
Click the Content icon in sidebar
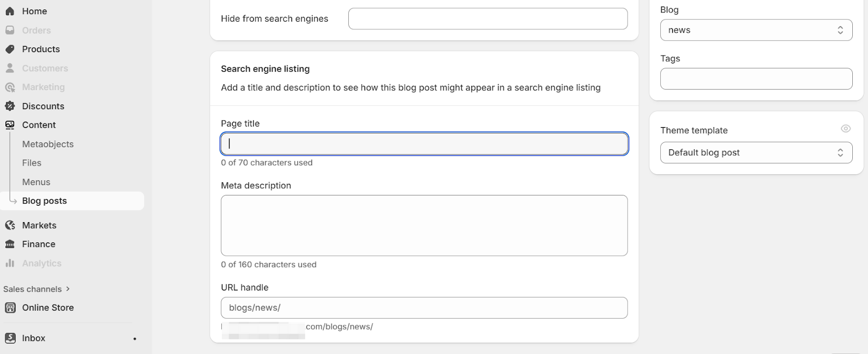point(10,125)
